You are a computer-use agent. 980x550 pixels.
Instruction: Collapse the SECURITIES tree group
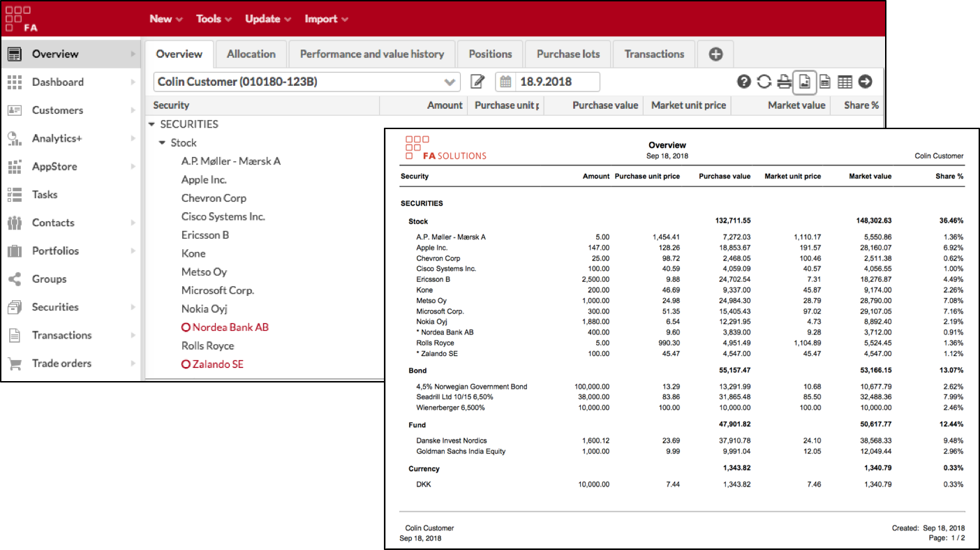tap(152, 124)
